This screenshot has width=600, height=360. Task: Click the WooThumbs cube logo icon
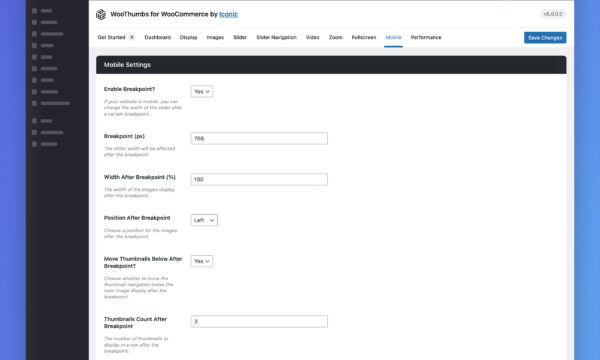click(x=101, y=15)
